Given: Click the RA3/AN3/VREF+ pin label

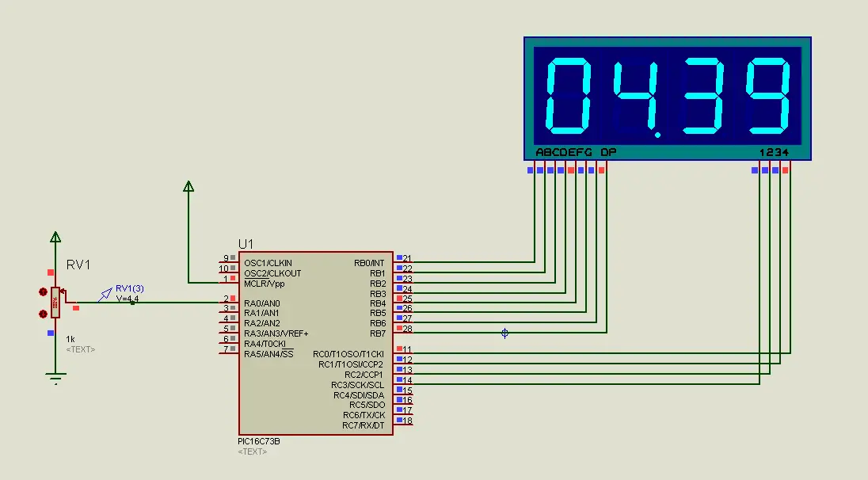Looking at the screenshot, I should (276, 333).
